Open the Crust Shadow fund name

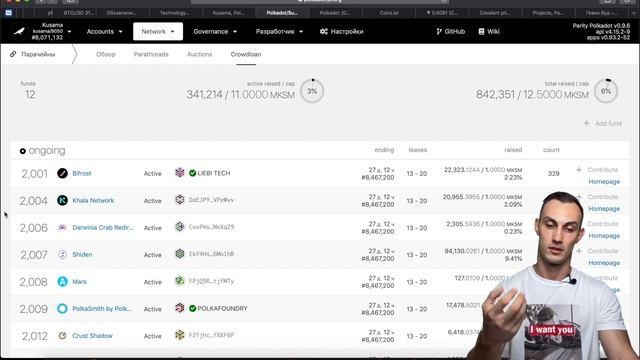pyautogui.click(x=92, y=336)
